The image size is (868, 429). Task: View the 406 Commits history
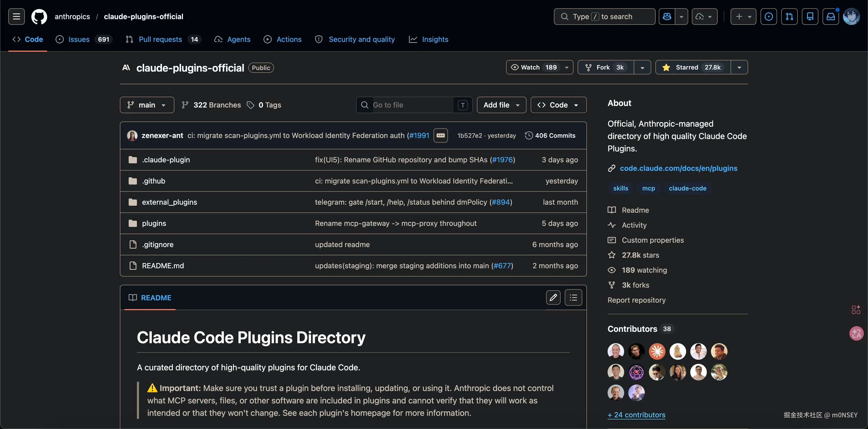point(550,135)
